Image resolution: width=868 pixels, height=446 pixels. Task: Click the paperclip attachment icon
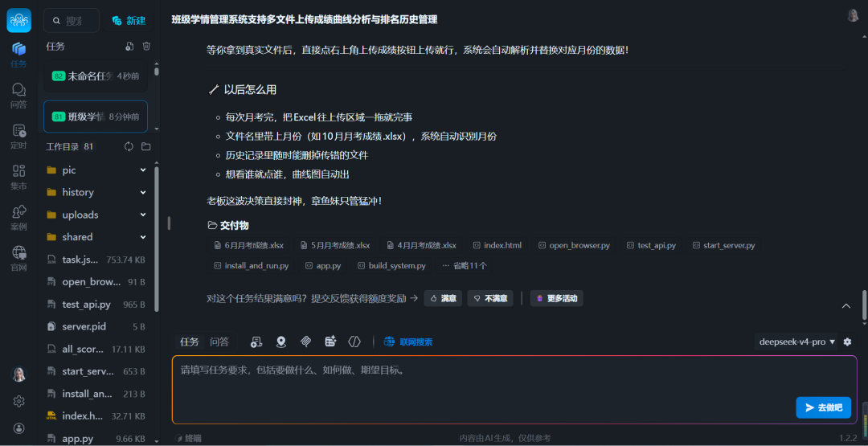(305, 342)
